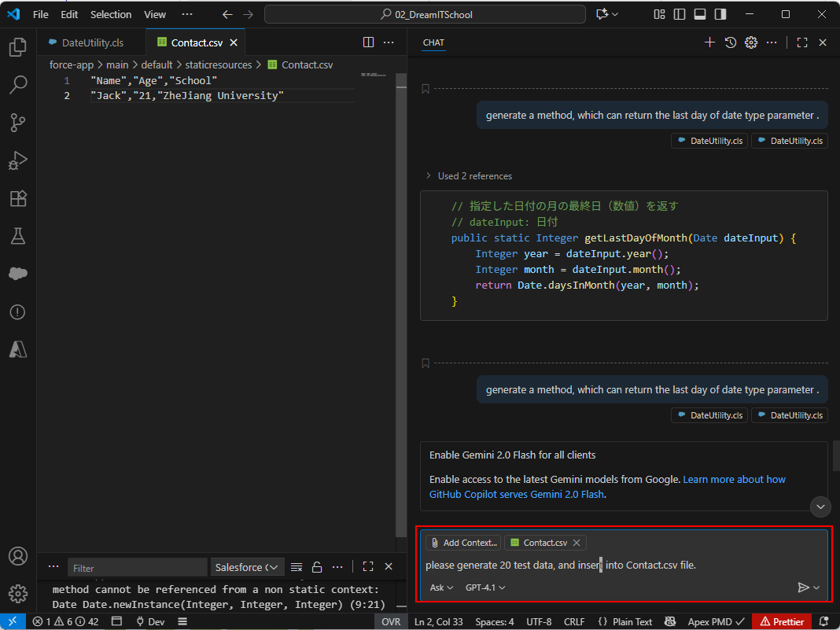Open the Testing flask view
The height and width of the screenshot is (630, 840).
tap(17, 236)
